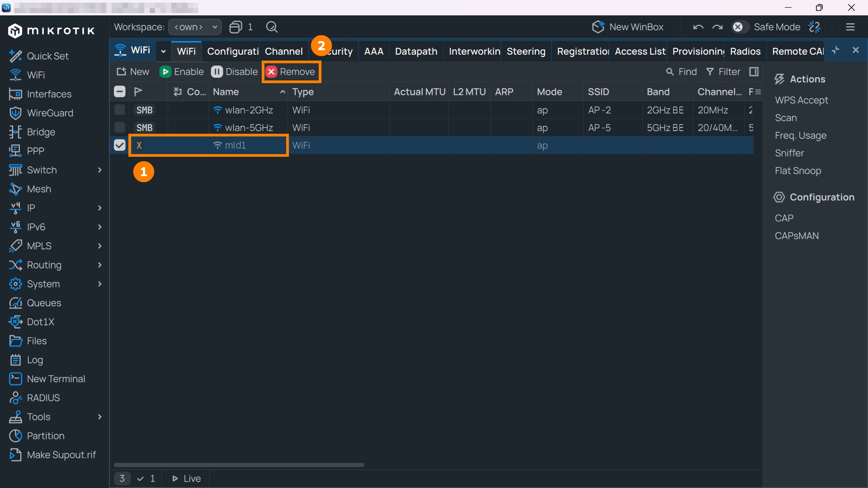Click the undo arrow icon

tap(698, 27)
